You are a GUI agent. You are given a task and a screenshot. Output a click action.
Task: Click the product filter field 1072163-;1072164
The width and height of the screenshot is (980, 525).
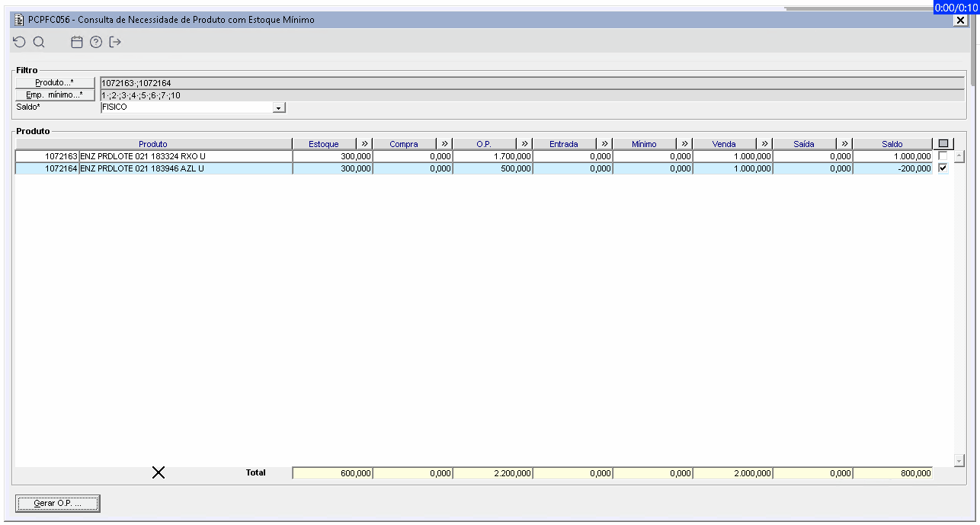pyautogui.click(x=532, y=82)
